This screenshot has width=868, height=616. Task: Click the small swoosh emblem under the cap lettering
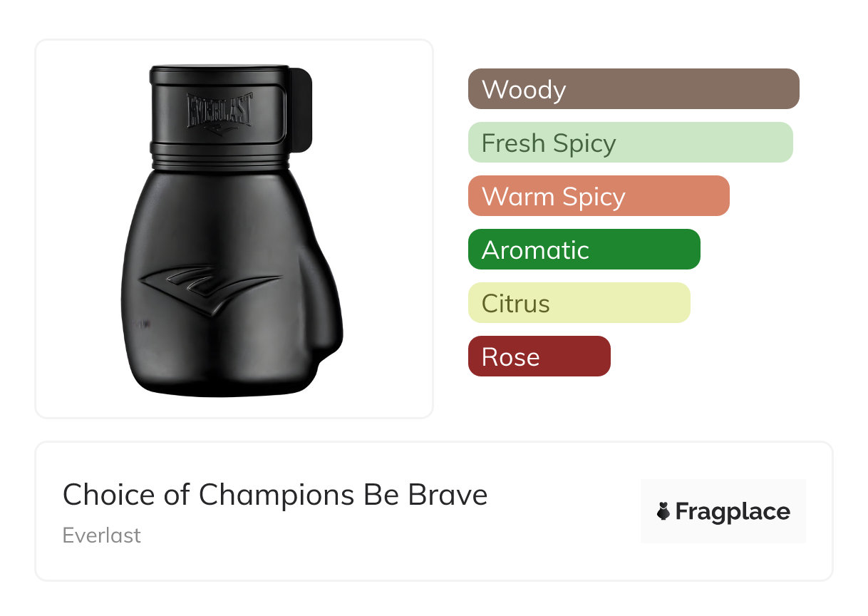219,130
